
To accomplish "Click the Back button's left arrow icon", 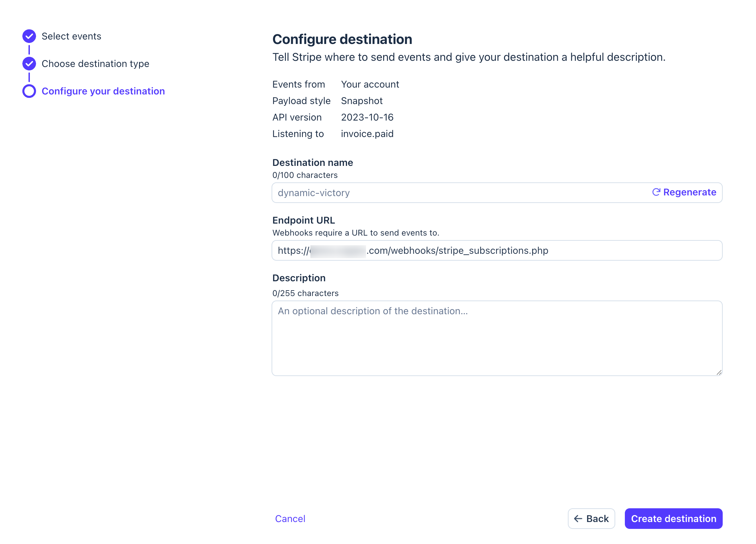I will coord(578,519).
